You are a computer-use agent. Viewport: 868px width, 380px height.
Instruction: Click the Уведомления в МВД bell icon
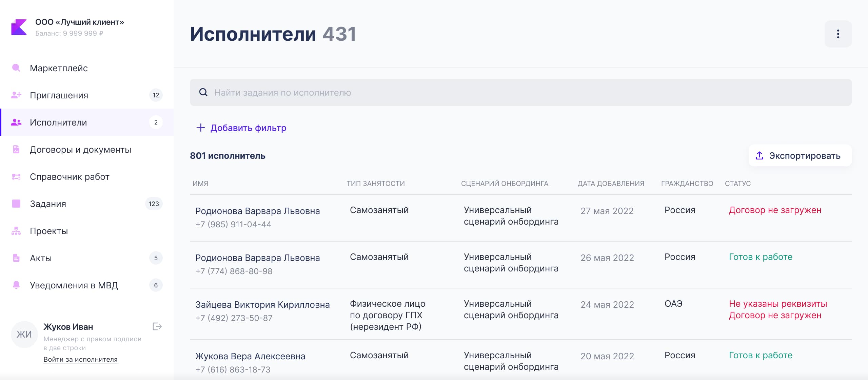16,285
